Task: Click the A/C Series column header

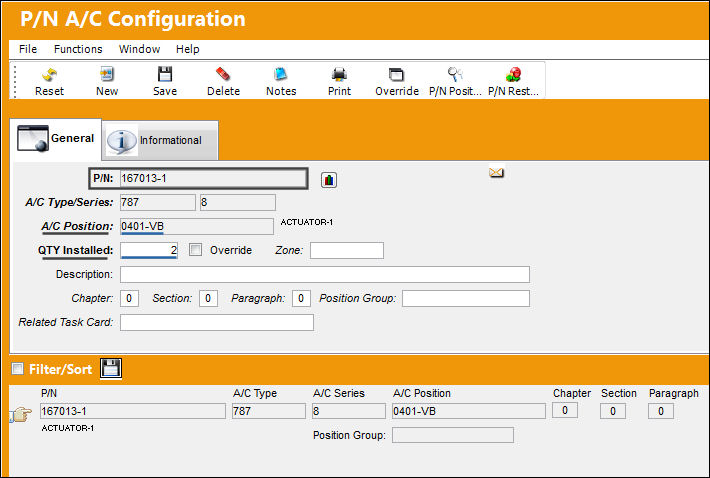Action: click(339, 393)
